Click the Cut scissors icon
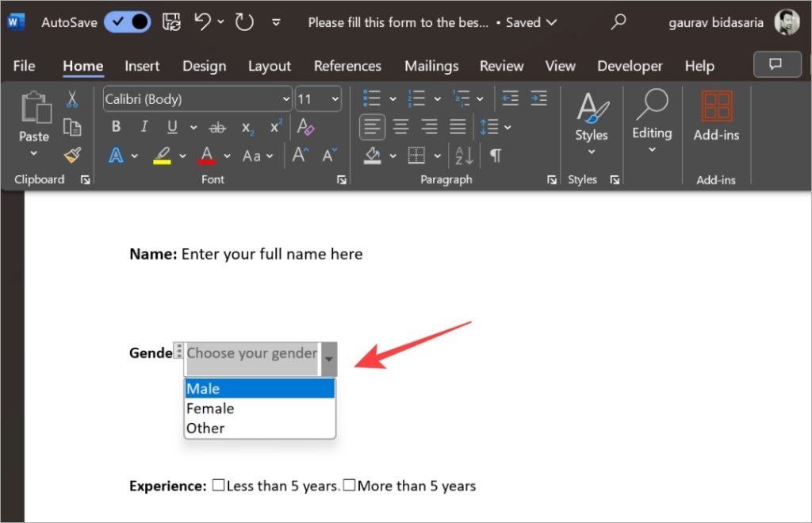 [x=72, y=98]
